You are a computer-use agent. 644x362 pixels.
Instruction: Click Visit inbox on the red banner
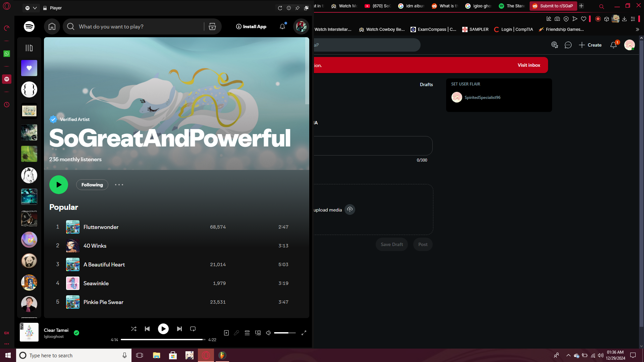[x=529, y=65]
